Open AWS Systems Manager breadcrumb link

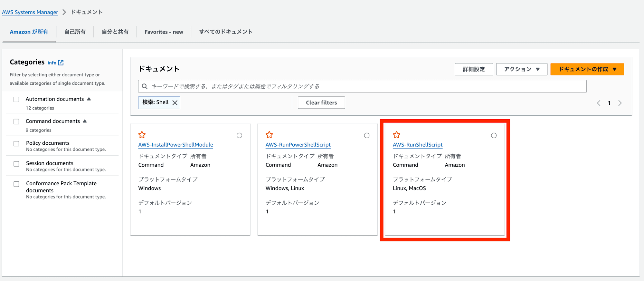(x=30, y=12)
